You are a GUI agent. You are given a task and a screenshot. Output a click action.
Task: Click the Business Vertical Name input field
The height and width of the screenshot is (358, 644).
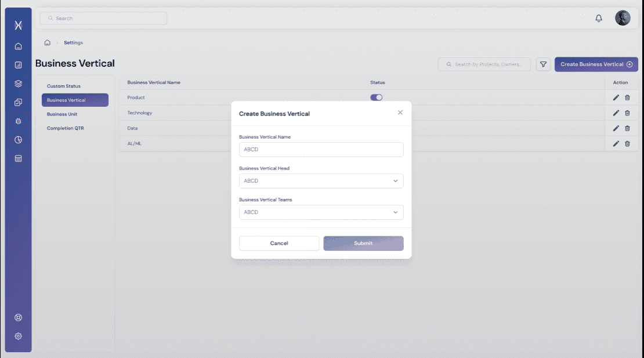[321, 149]
